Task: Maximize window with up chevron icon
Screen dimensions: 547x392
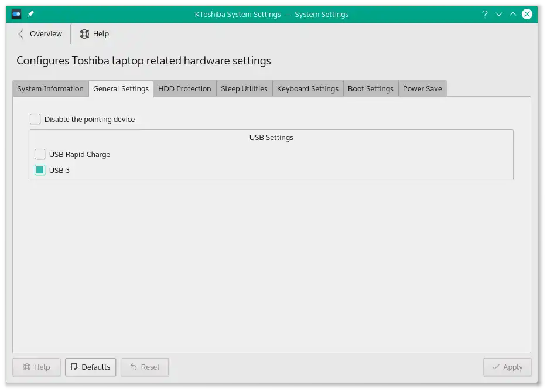Action: point(513,14)
